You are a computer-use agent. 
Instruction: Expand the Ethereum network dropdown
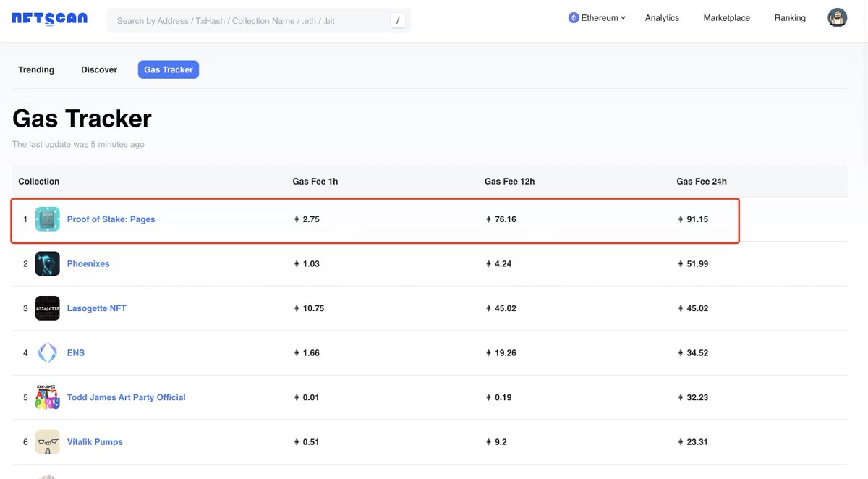coord(597,18)
